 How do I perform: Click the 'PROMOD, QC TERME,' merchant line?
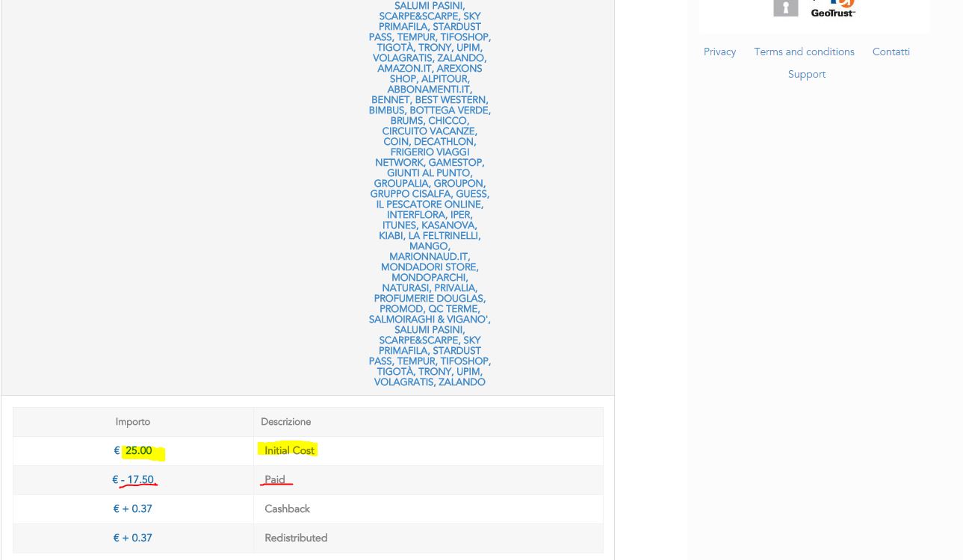click(430, 309)
